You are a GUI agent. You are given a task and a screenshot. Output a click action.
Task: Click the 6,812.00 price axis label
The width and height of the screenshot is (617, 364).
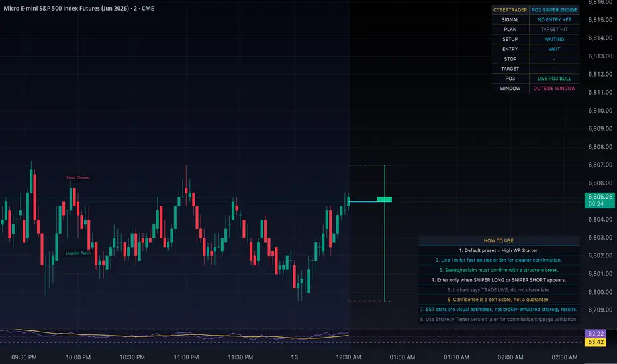pyautogui.click(x=600, y=74)
